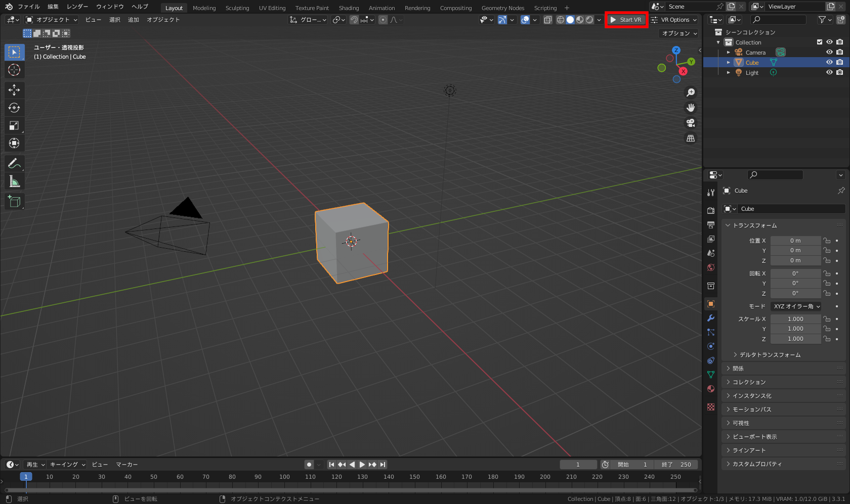Click the camera view icon in viewport sidebar
Image resolution: width=850 pixels, height=504 pixels.
tap(691, 123)
